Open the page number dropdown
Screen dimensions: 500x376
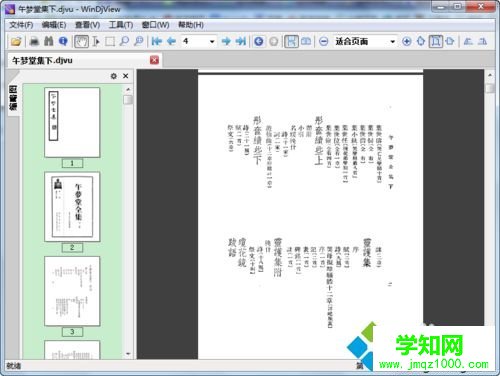[212, 42]
